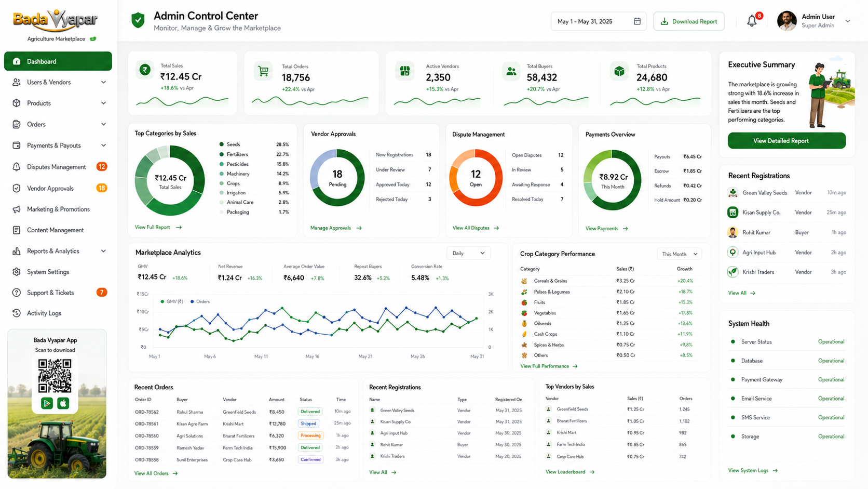Click the Content Management document icon
Image resolution: width=868 pixels, height=489 pixels.
(17, 230)
